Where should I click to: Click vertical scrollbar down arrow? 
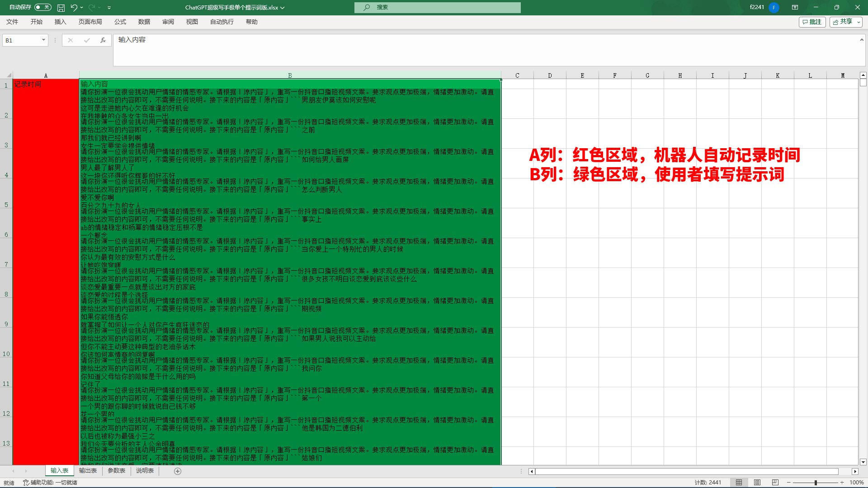tap(863, 462)
